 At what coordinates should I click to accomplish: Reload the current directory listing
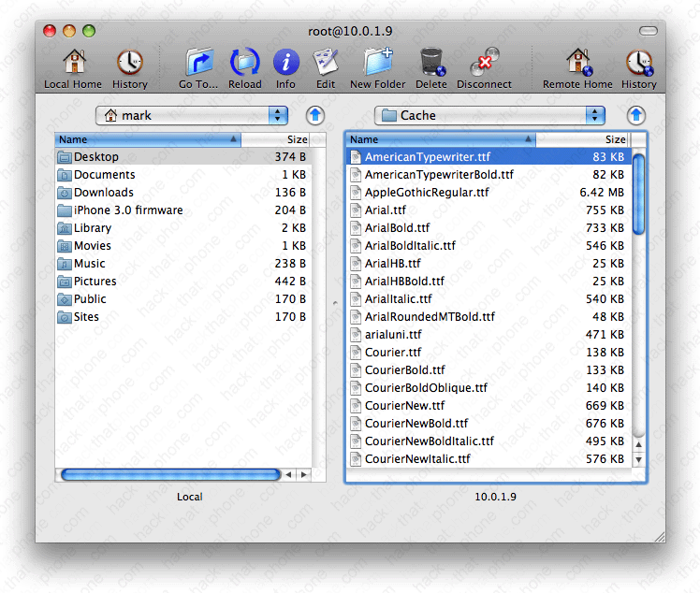click(245, 64)
